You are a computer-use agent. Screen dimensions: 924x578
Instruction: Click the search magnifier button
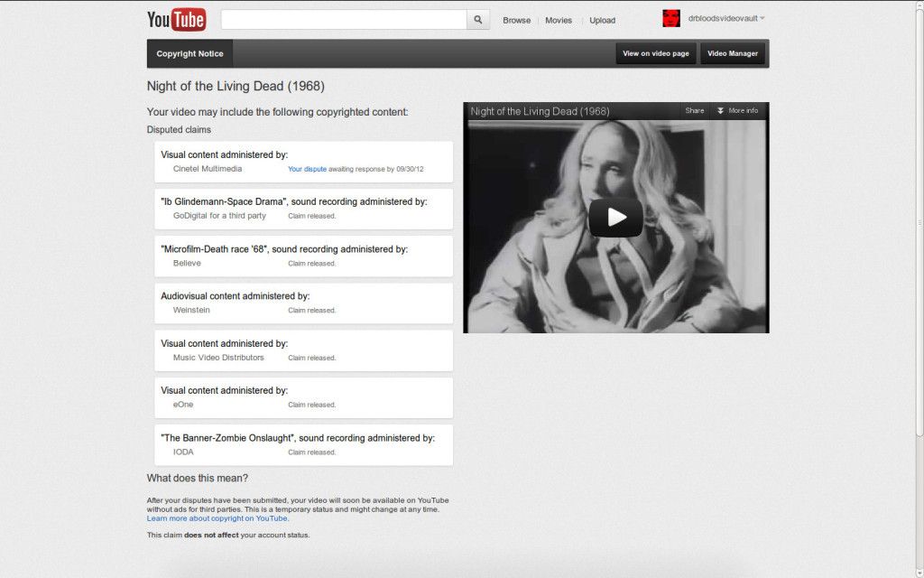(478, 20)
